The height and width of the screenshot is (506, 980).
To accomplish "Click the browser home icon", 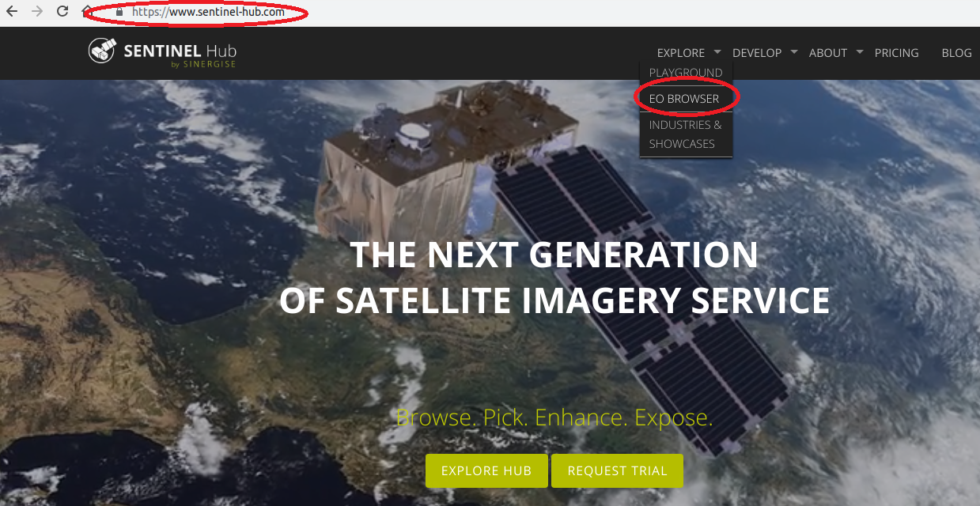I will (87, 11).
